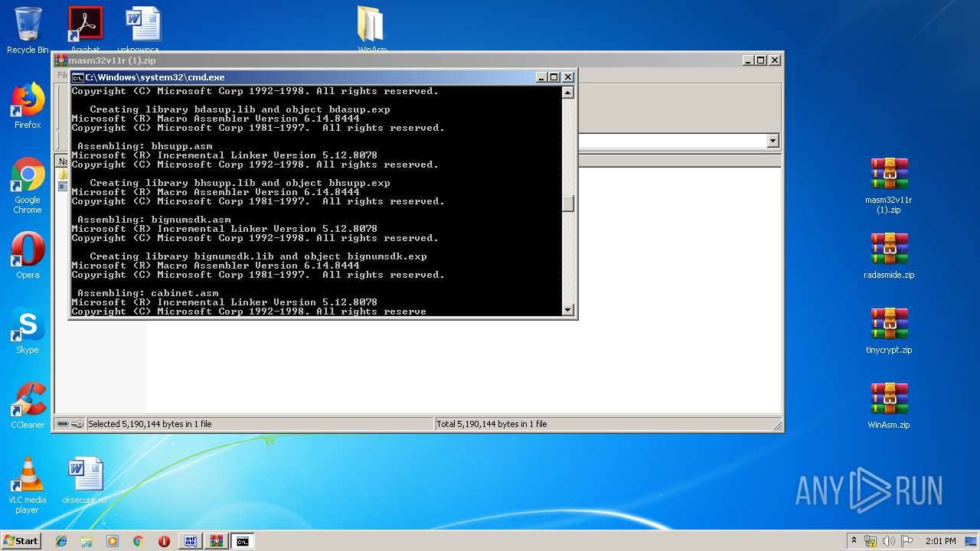The image size is (980, 551).
Task: Open CCleaner desktop shortcut
Action: click(28, 406)
